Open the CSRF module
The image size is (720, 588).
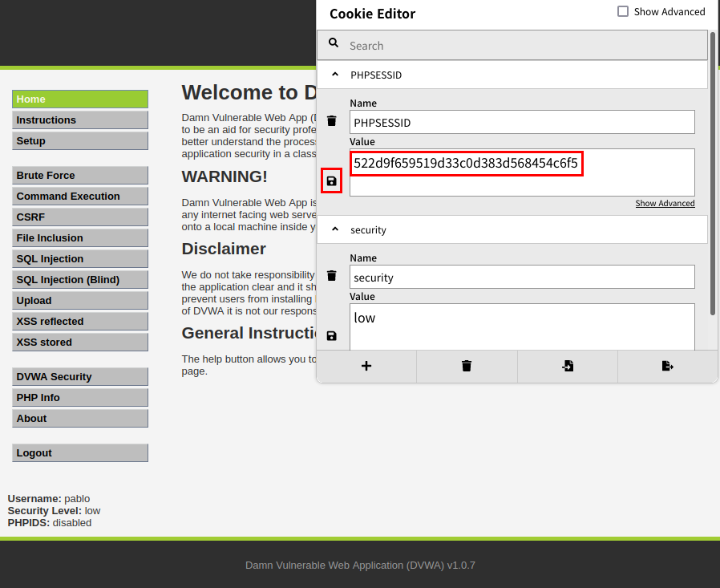click(80, 217)
